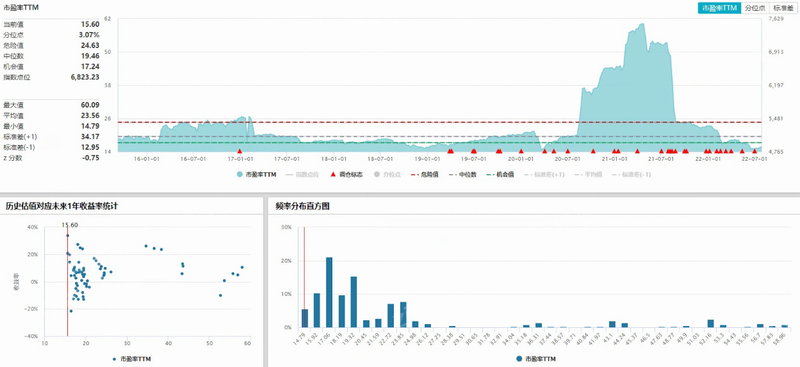The height and width of the screenshot is (367, 800).
Task: Switch to the 分位点 tab
Action: 754,8
